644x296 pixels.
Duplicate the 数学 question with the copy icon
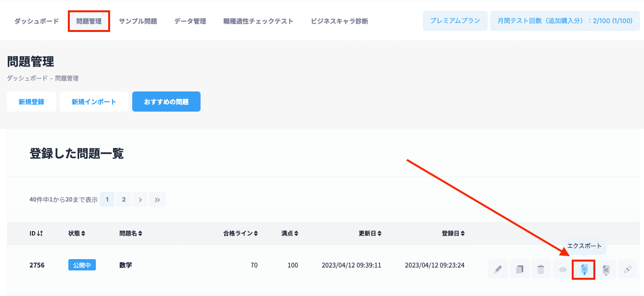click(520, 269)
